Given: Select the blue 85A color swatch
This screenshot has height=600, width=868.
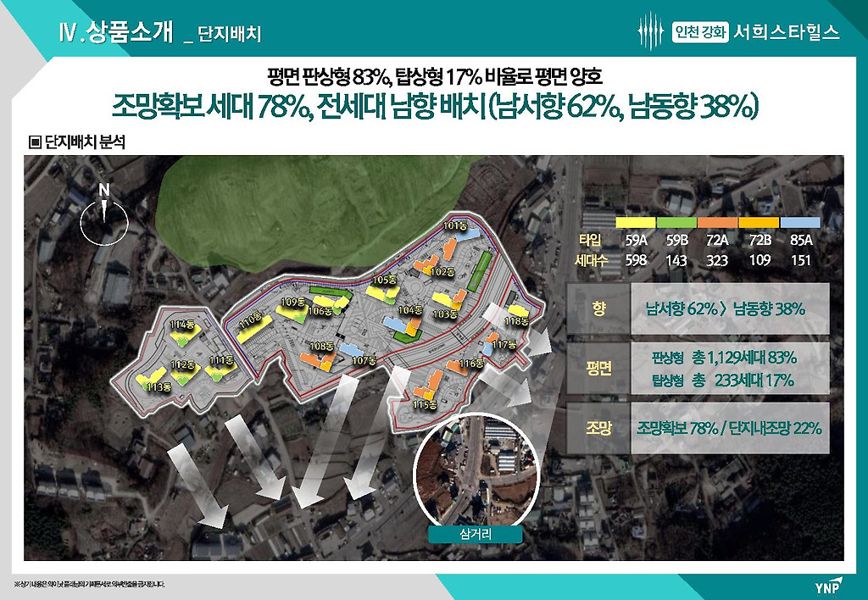Looking at the screenshot, I should pos(800,223).
